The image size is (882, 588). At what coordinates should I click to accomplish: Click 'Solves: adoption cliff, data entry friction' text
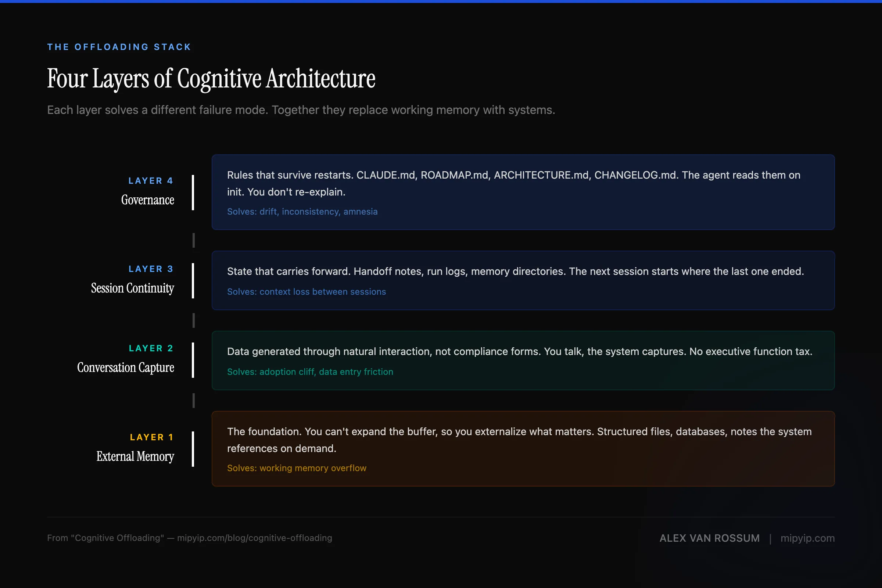pyautogui.click(x=310, y=372)
